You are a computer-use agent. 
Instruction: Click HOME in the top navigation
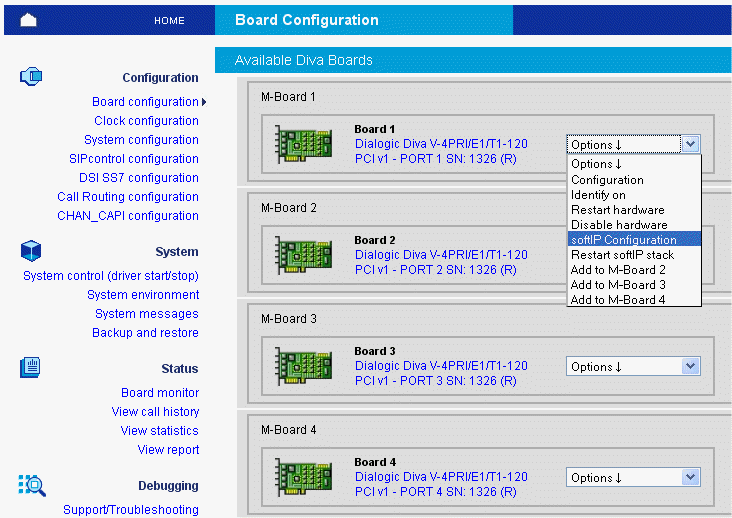point(169,21)
